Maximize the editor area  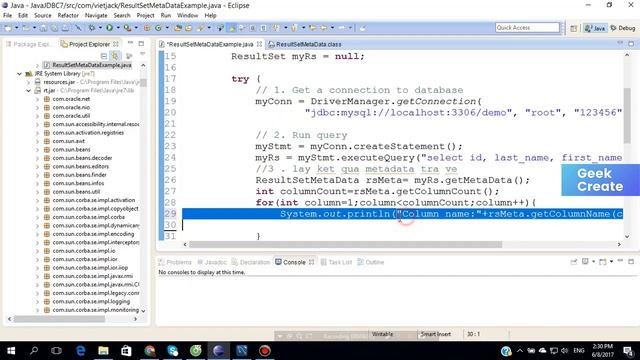point(631,44)
